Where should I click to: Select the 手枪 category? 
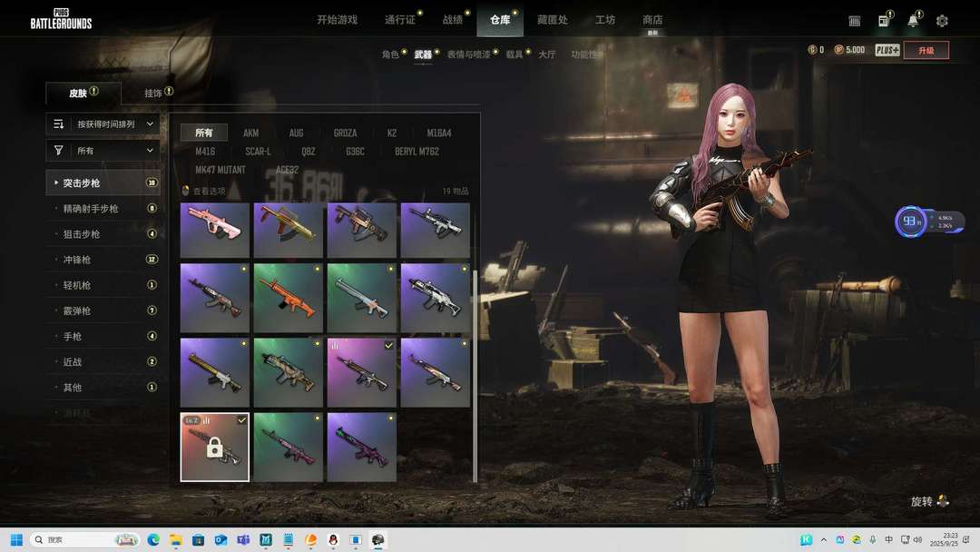point(103,336)
